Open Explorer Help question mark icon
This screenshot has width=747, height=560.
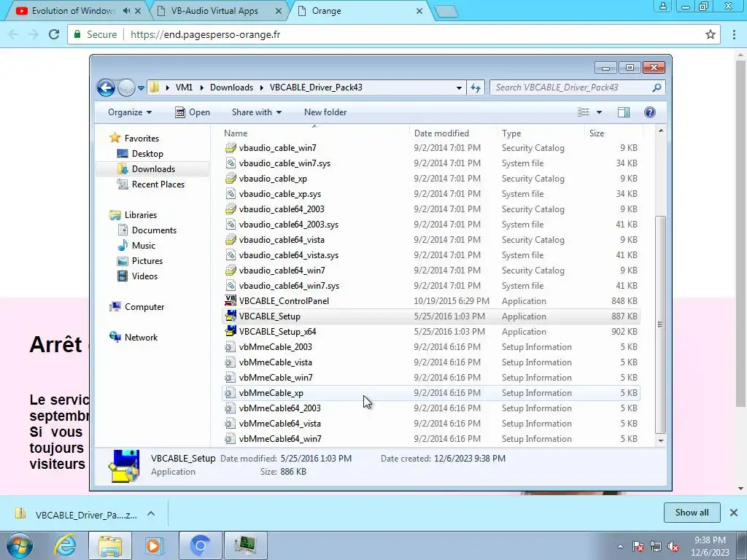point(650,112)
